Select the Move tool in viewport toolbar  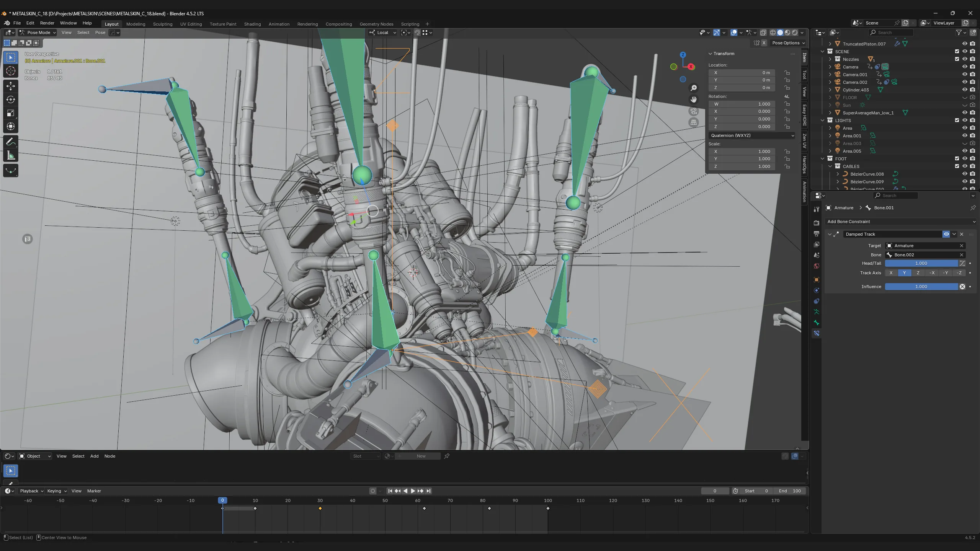(11, 86)
